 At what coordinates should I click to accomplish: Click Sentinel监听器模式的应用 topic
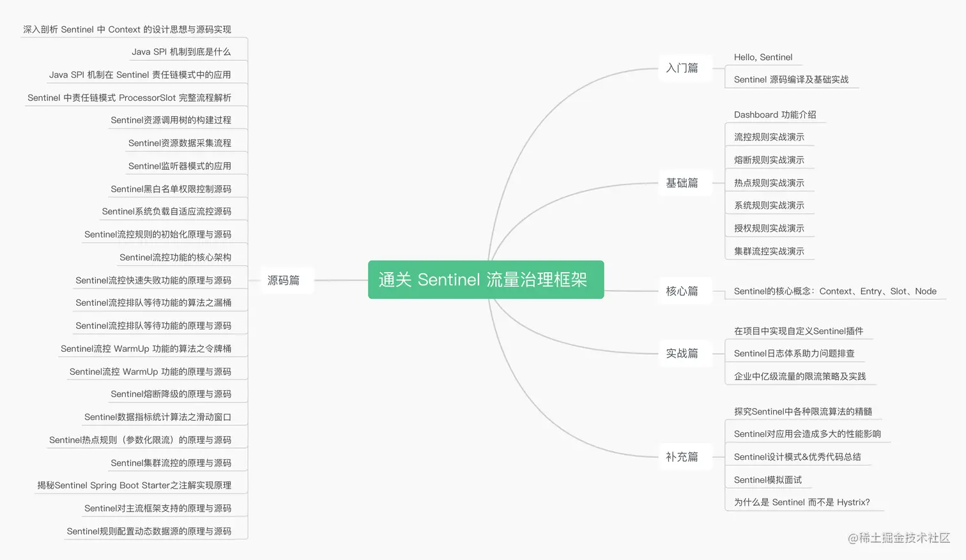coord(180,166)
